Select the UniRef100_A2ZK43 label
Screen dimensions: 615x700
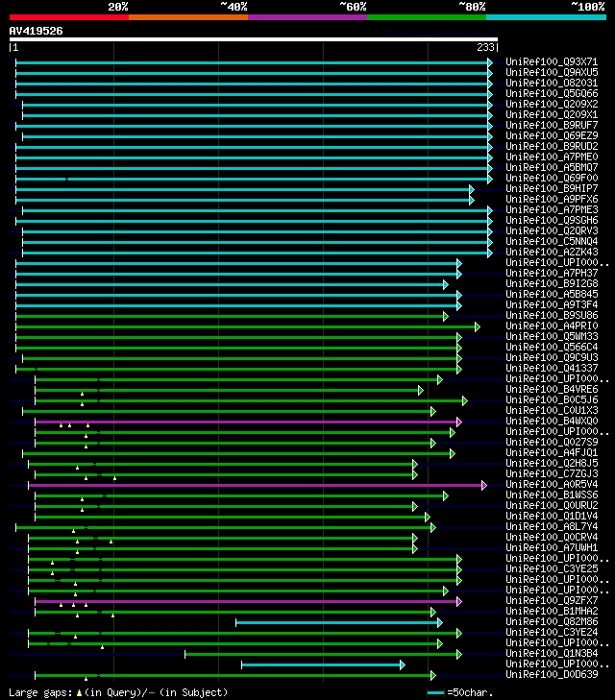point(552,252)
